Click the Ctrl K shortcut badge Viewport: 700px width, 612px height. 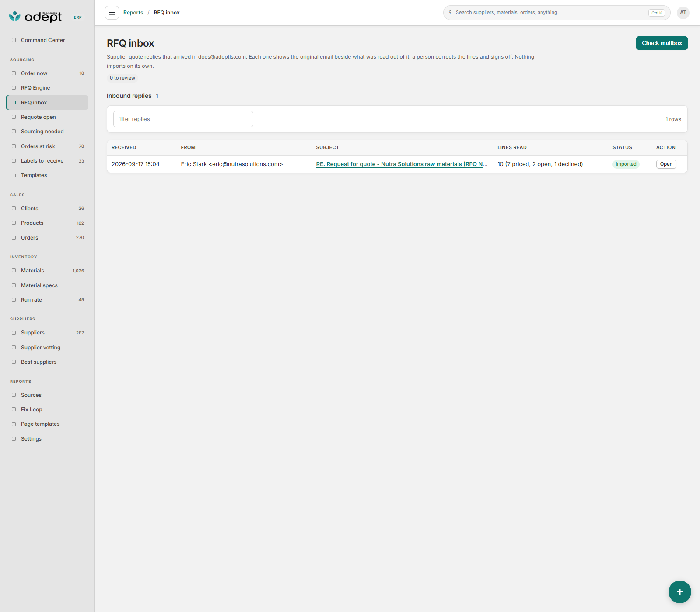click(656, 13)
